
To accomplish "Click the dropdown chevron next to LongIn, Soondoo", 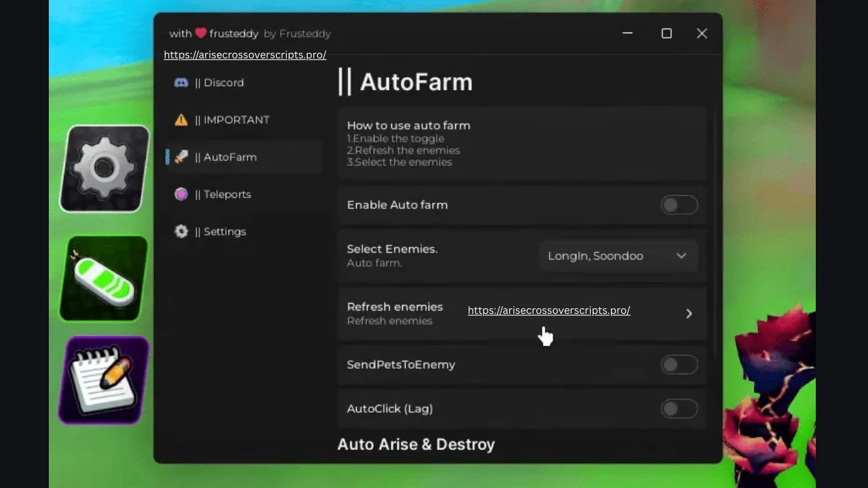I will [682, 256].
